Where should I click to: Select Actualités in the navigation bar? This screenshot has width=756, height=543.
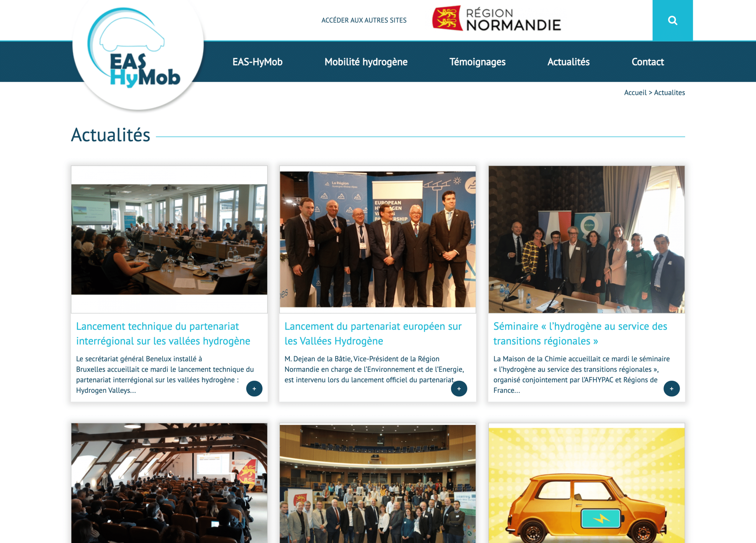pyautogui.click(x=568, y=62)
